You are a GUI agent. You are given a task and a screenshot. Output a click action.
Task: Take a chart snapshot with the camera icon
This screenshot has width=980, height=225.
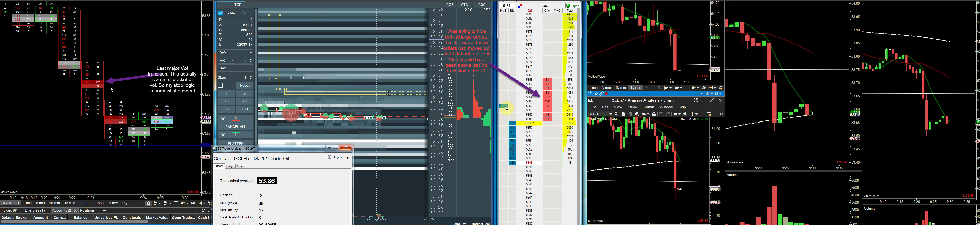tap(654, 114)
